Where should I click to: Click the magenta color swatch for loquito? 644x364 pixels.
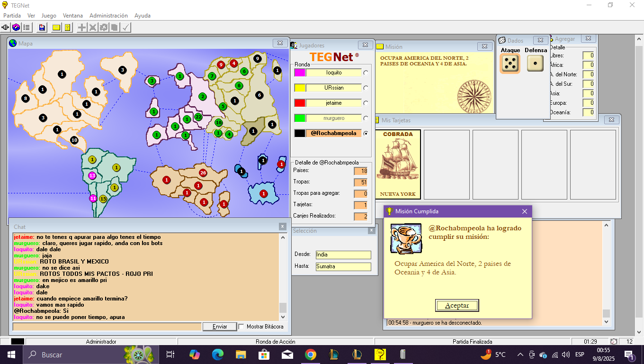pyautogui.click(x=300, y=73)
